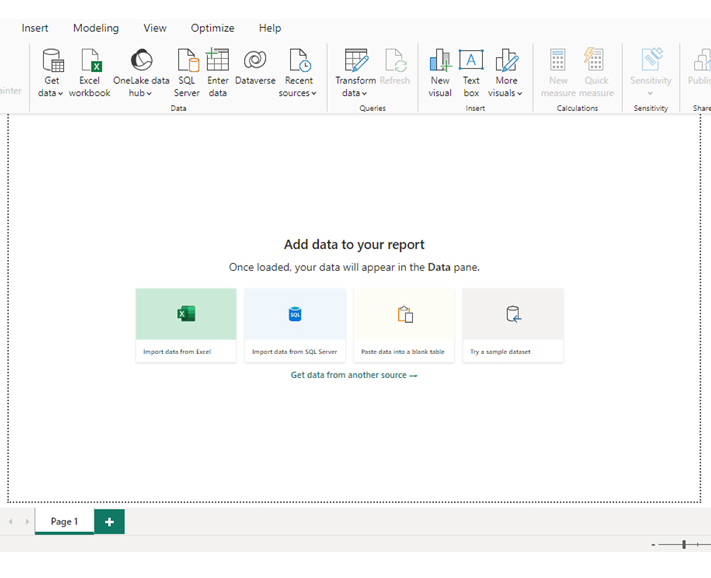Open the View ribbon tab

[x=155, y=28]
